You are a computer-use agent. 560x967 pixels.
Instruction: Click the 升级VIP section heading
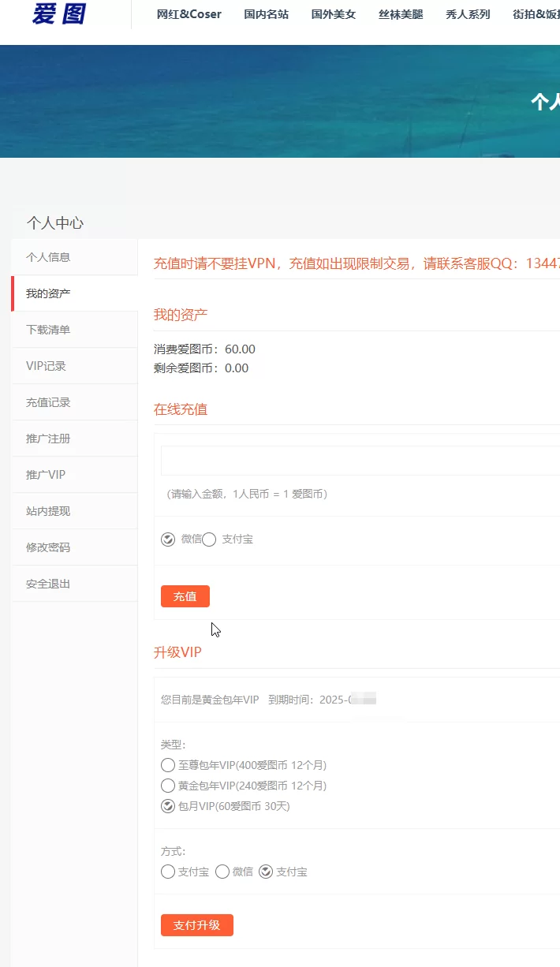point(177,652)
